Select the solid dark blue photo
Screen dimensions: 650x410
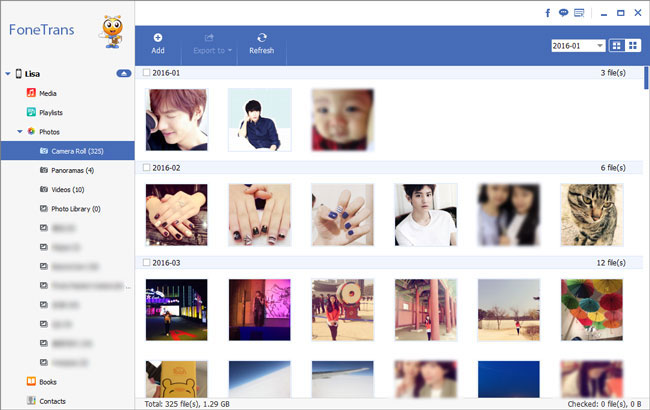click(x=509, y=379)
